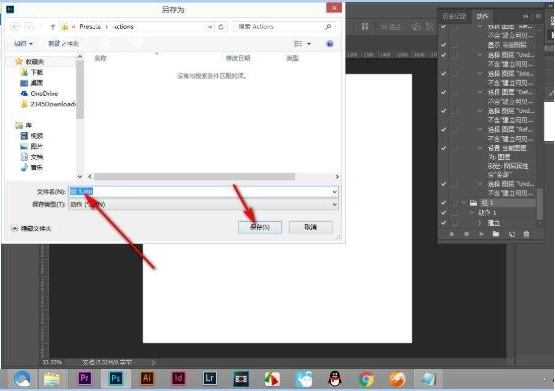Click the Actions panel vertical scrollbar
This screenshot has height=391, width=555.
pos(539,204)
